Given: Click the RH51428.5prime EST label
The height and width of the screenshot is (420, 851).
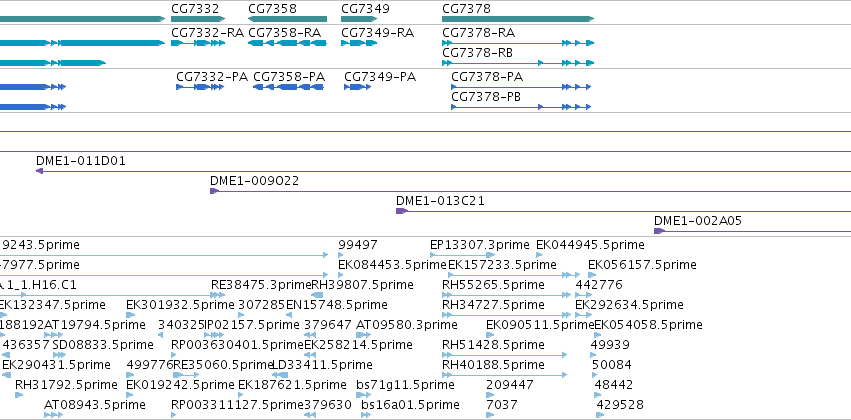Looking at the screenshot, I should pos(493,345).
